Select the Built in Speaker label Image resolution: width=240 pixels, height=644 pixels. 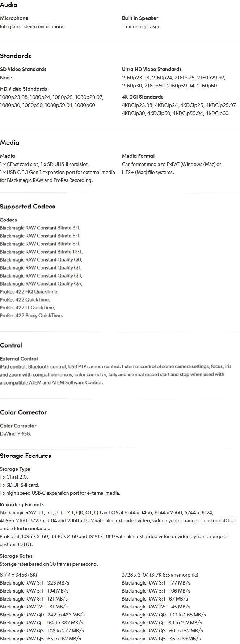pyautogui.click(x=140, y=18)
